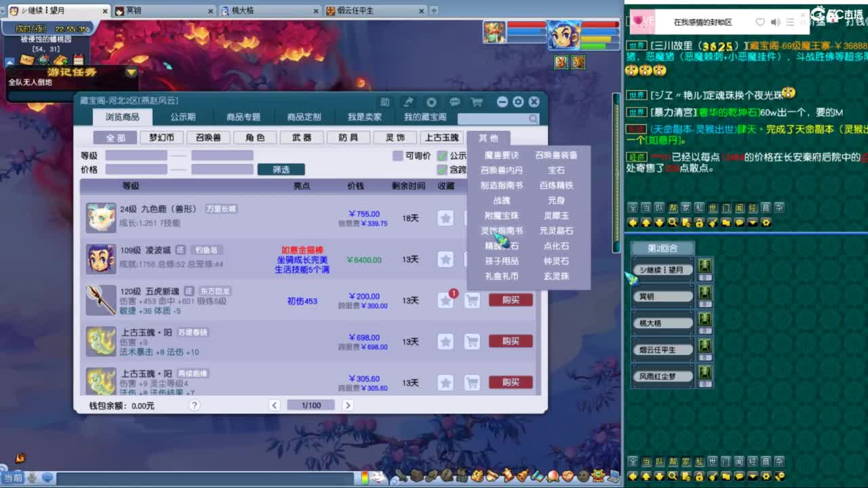This screenshot has width=868, height=488.
Task: Filter listings by 武器 category
Action: point(302,138)
